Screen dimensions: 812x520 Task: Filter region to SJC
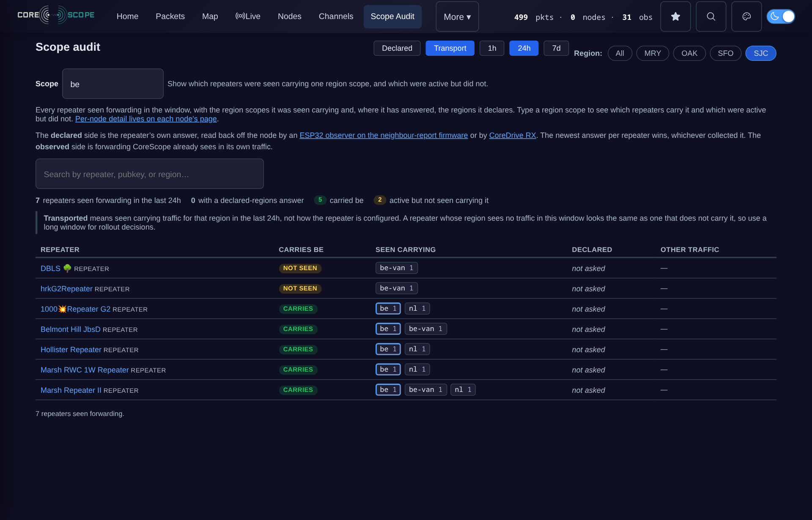coord(760,53)
